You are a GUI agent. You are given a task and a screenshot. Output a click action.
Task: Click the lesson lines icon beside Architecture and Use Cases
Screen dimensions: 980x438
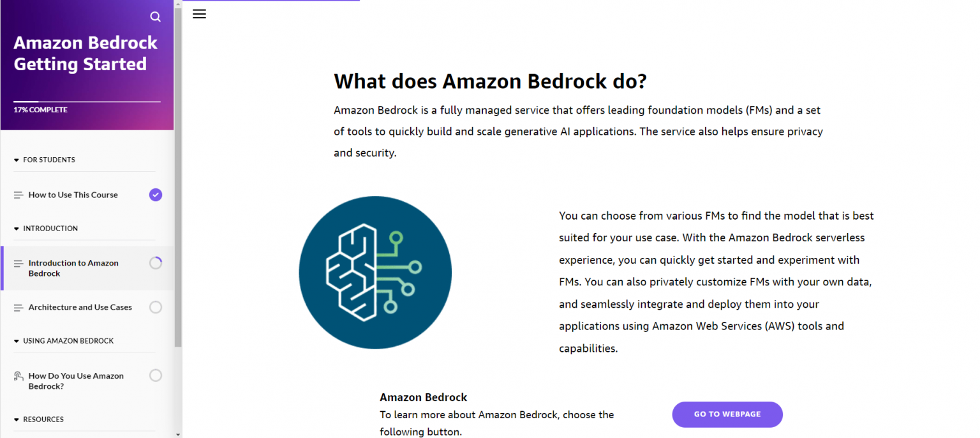18,307
